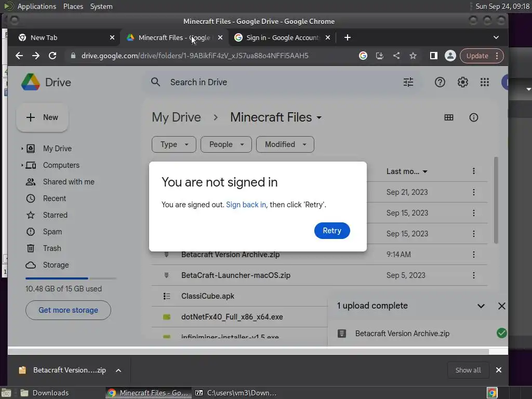The height and width of the screenshot is (399, 532).
Task: Expand the My Drive tree arrow
Action: (x=22, y=149)
